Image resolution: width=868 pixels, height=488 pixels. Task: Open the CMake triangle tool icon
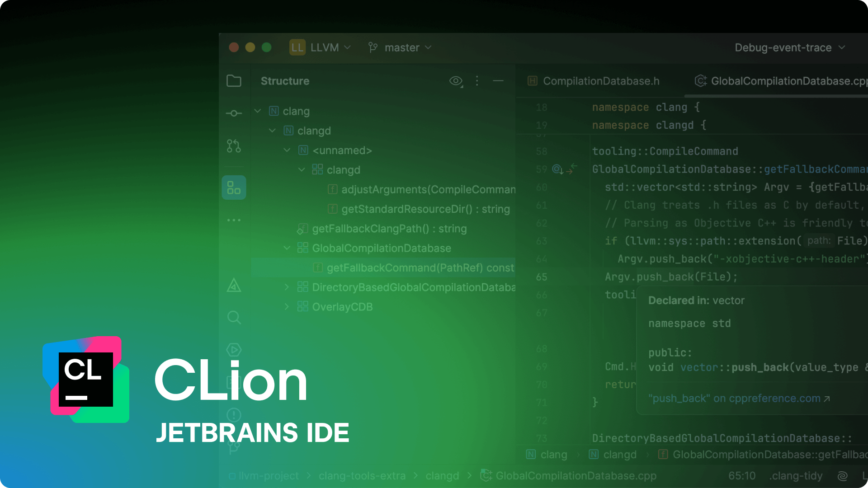(x=234, y=286)
